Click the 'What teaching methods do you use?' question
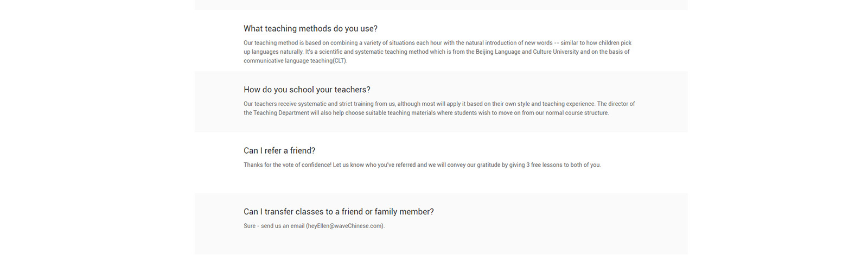 (x=310, y=29)
